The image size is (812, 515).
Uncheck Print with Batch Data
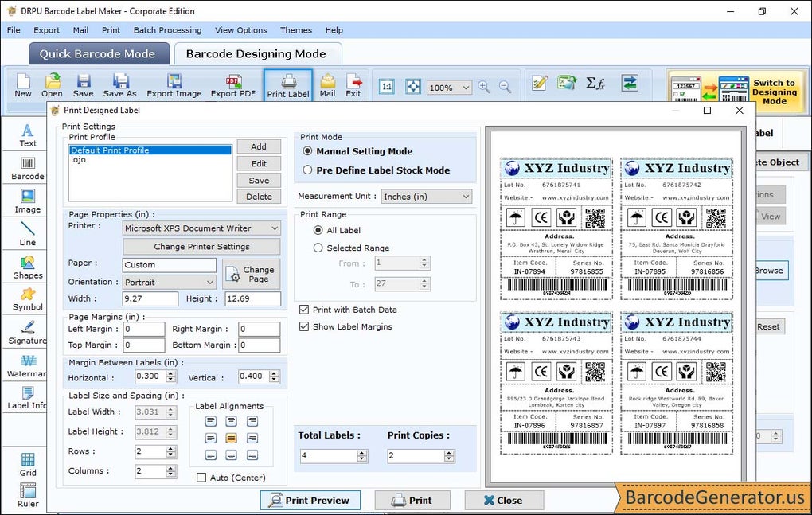pyautogui.click(x=305, y=310)
